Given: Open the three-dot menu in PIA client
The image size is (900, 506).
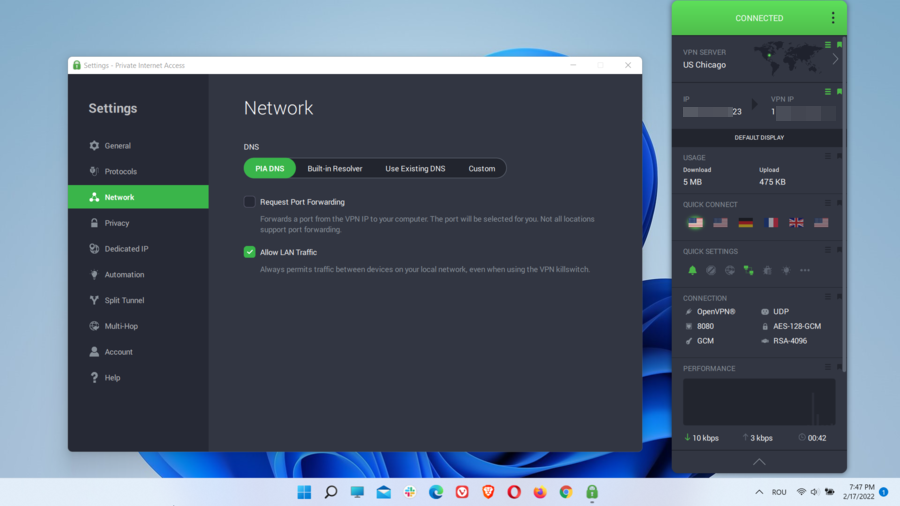Looking at the screenshot, I should 833,18.
